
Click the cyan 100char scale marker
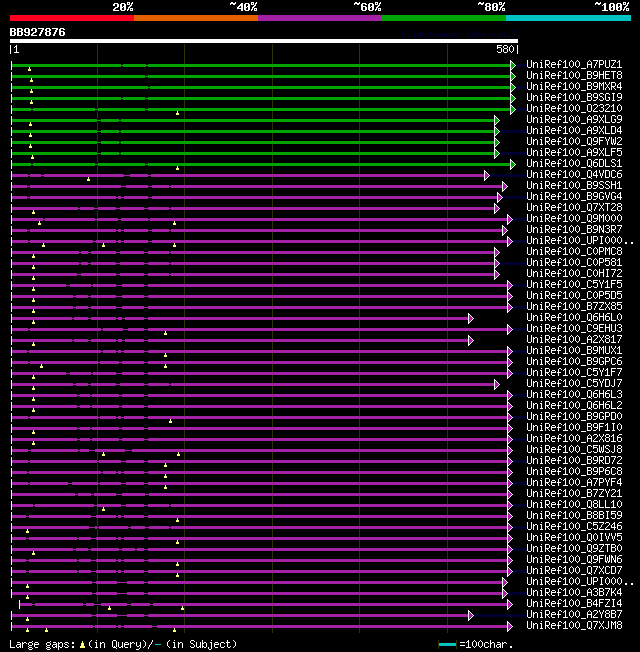click(x=447, y=645)
